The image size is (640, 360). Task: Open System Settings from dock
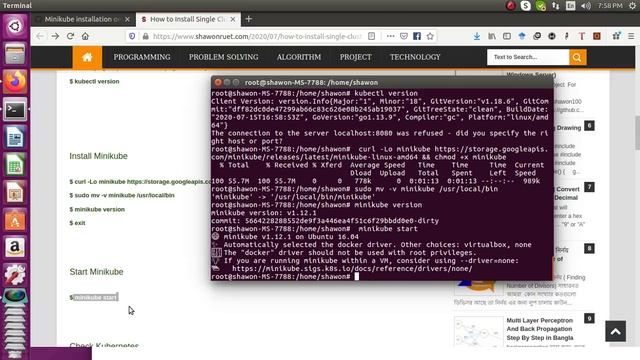click(15, 275)
